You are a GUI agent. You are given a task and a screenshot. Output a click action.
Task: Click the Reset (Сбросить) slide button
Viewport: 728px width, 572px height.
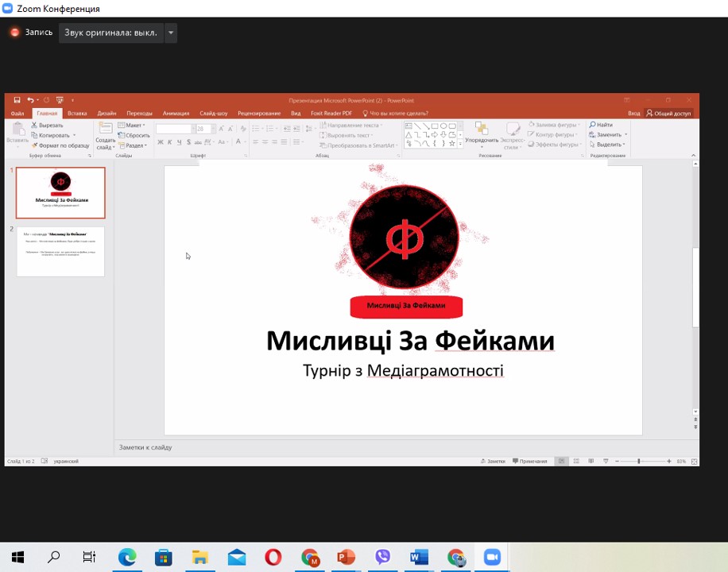[x=134, y=135]
